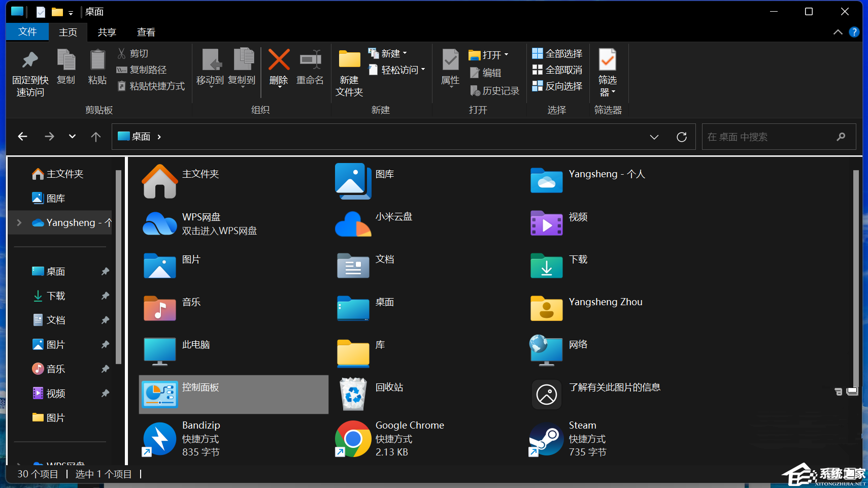The width and height of the screenshot is (868, 488).
Task: Collapse the ribbon with the chevron
Action: 838,32
